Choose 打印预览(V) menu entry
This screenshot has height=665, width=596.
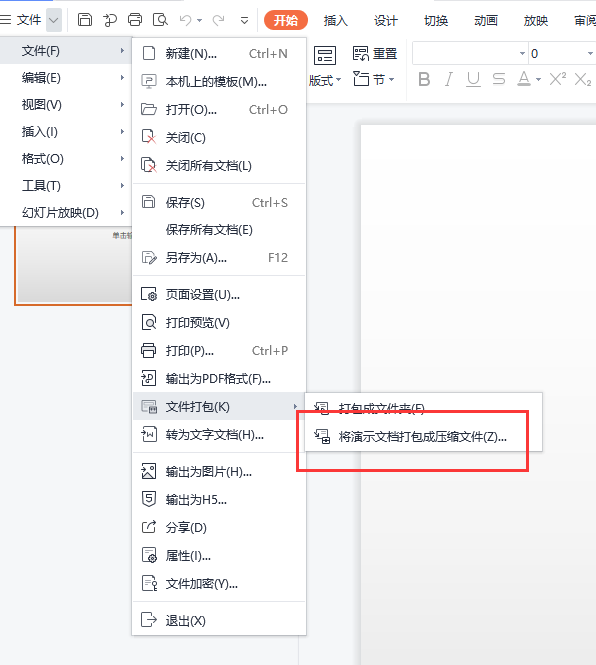click(219, 323)
